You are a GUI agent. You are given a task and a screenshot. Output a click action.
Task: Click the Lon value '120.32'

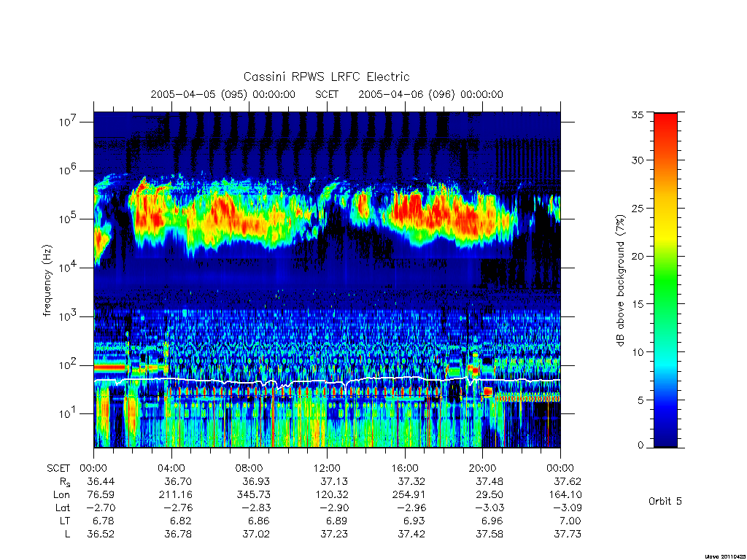point(331,495)
